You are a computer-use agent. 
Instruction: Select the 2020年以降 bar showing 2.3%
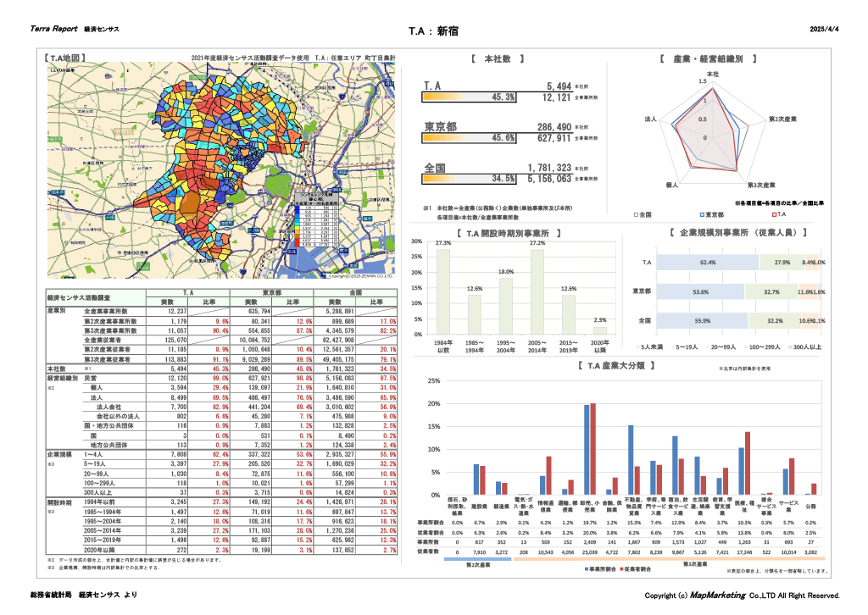(600, 330)
